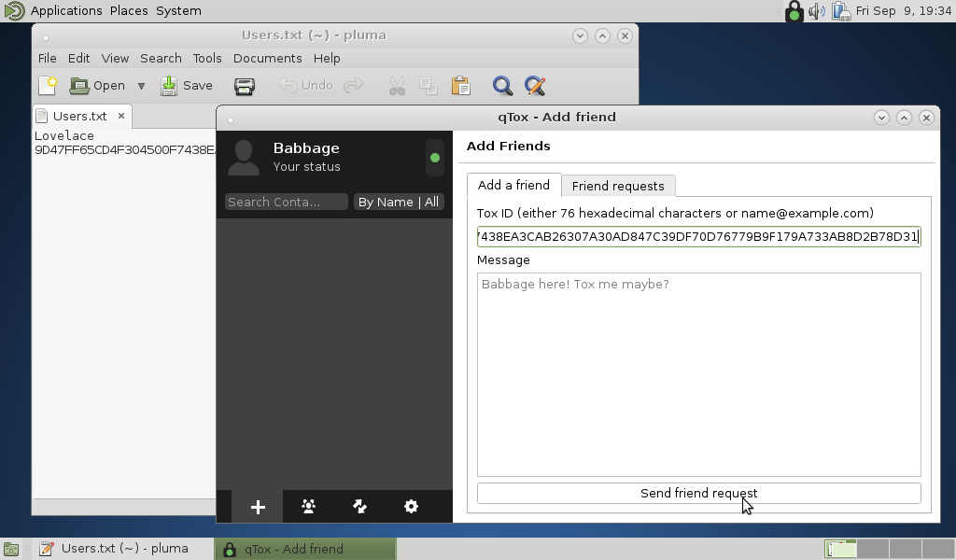
Task: Click the print icon in pluma toolbar
Action: [245, 86]
